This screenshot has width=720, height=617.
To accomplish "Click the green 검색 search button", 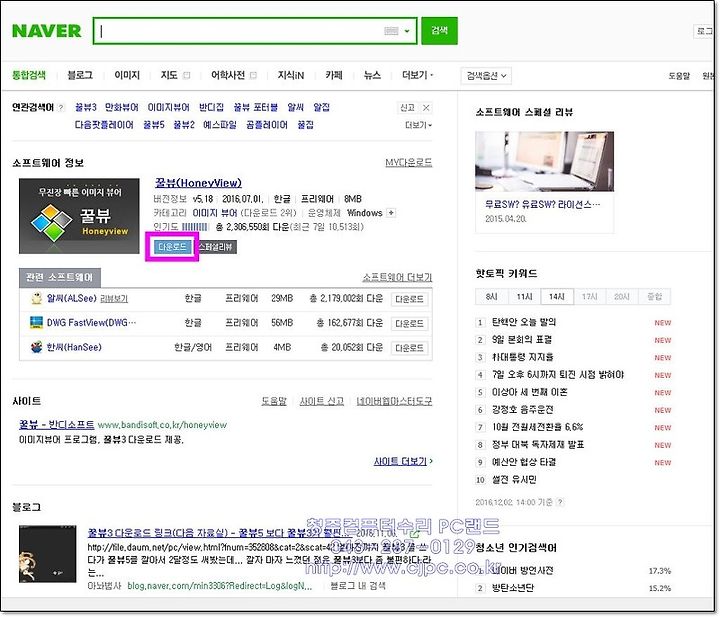I will pyautogui.click(x=439, y=31).
